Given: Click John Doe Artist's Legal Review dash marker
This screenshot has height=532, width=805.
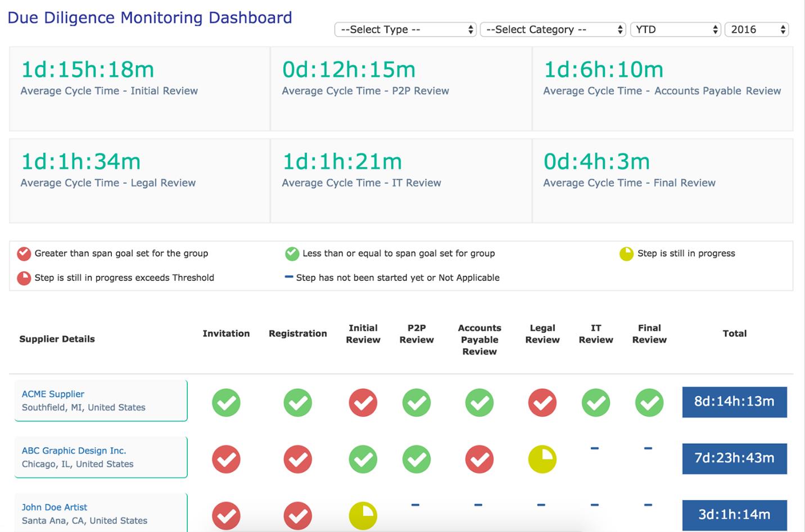Looking at the screenshot, I should (541, 505).
